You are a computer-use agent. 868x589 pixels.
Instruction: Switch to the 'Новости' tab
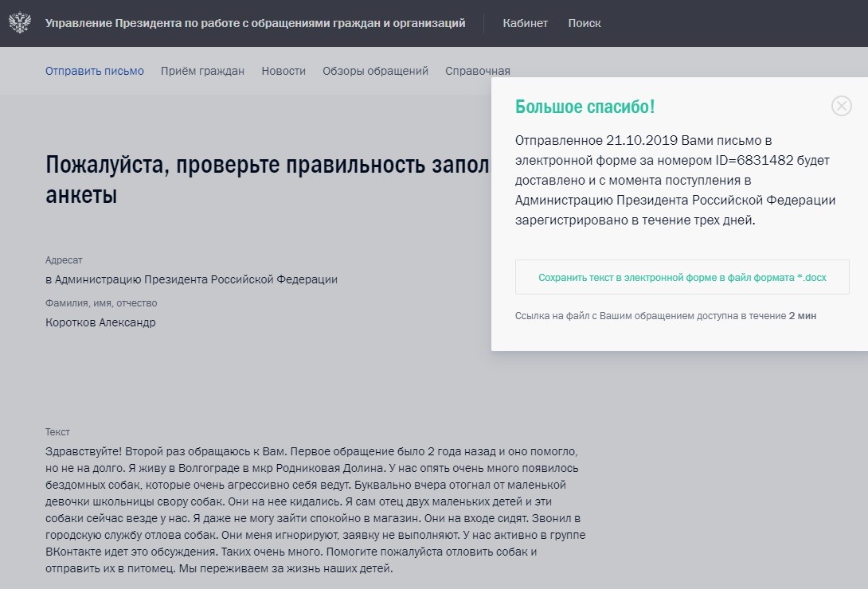tap(283, 71)
